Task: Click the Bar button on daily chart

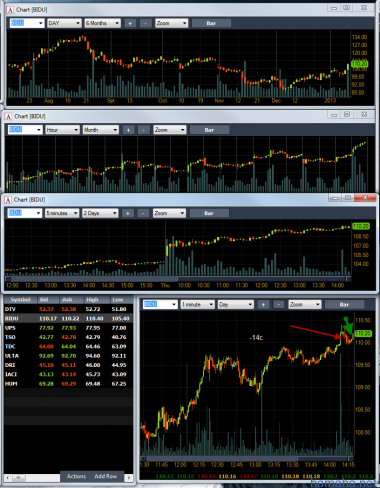Action: pos(211,23)
